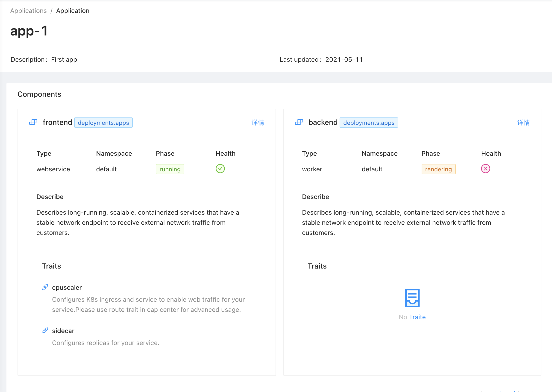
Task: Click backend's deployments.apps tag
Action: (x=368, y=123)
